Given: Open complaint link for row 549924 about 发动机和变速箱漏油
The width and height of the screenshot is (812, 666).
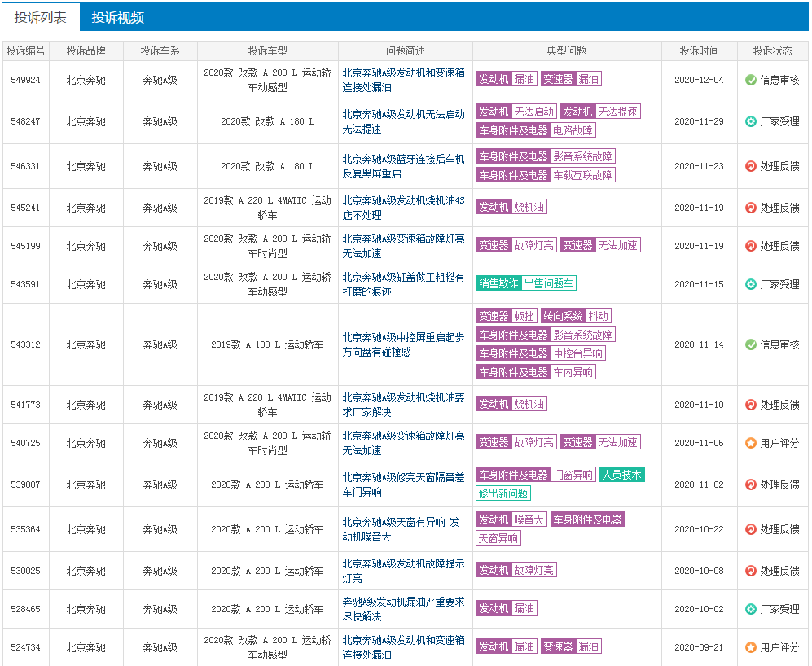Looking at the screenshot, I should point(403,80).
